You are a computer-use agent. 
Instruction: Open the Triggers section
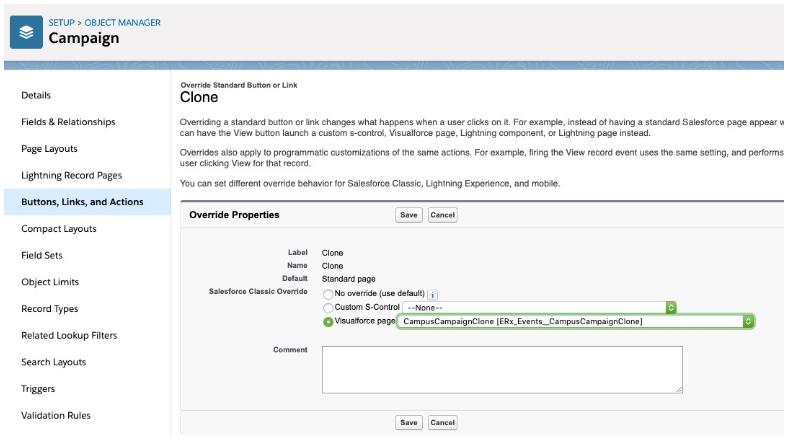[38, 389]
